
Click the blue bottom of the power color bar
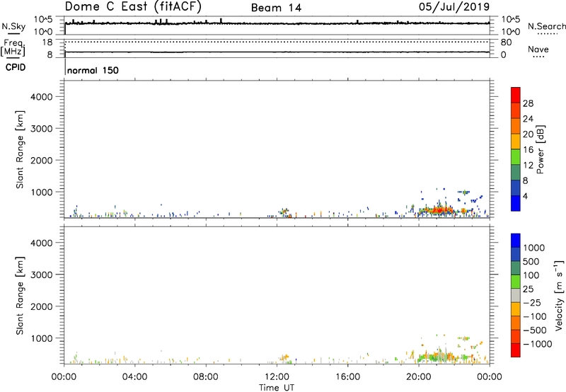[x=516, y=203]
